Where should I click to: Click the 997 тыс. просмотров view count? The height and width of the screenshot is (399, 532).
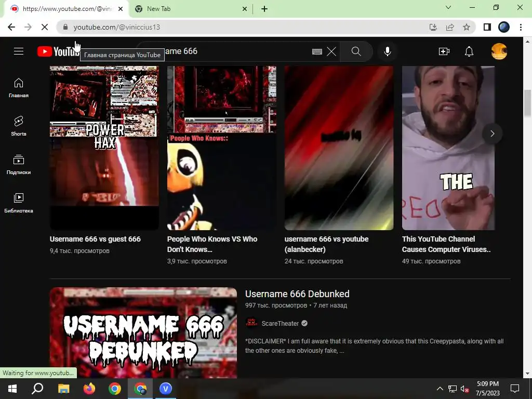tap(276, 305)
